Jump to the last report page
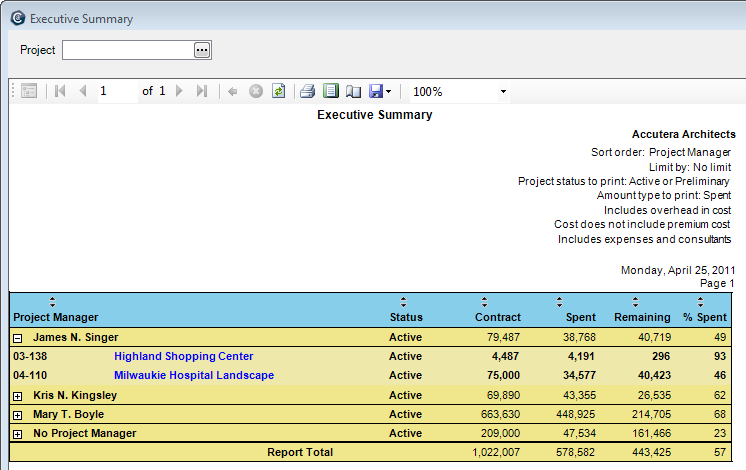This screenshot has height=470, width=746. coord(202,91)
